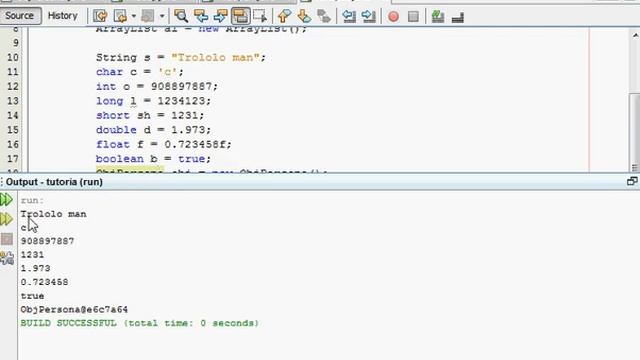Screen dimensions: 640x360
Task: Click the Stop Macro Recording square icon
Action: pyautogui.click(x=413, y=16)
